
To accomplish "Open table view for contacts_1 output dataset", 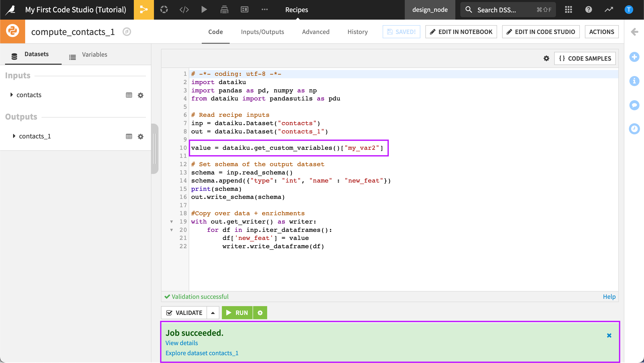I will (x=129, y=136).
